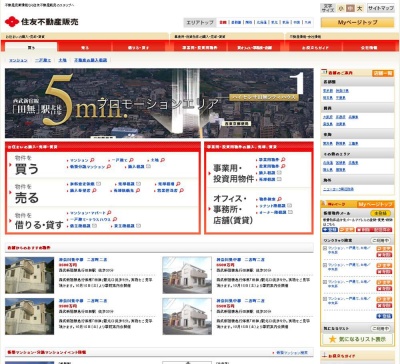Click the first house listing thumbnail
The image size is (400, 364).
click(x=29, y=275)
